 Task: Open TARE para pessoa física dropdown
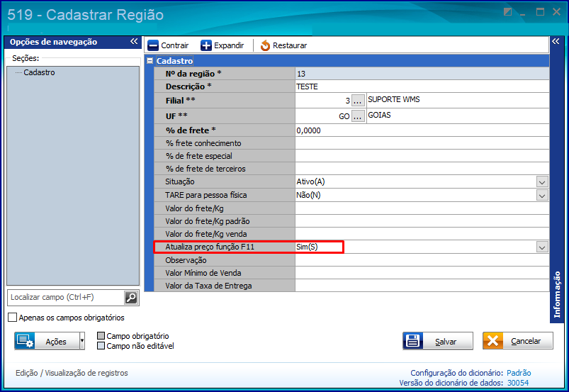click(x=542, y=195)
